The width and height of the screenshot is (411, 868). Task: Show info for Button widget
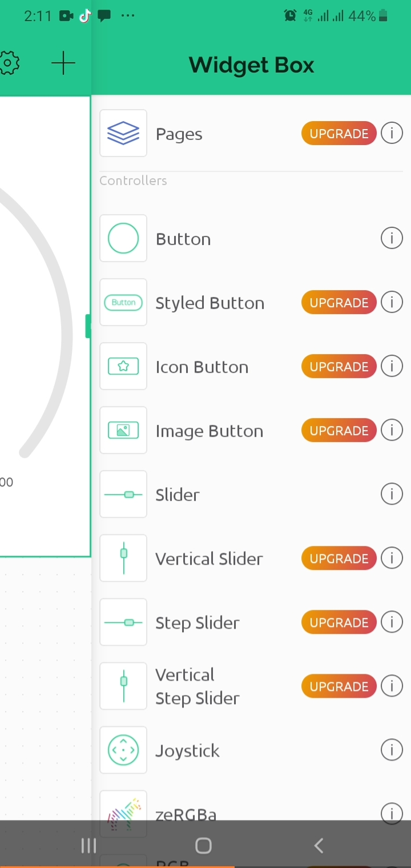pos(392,238)
